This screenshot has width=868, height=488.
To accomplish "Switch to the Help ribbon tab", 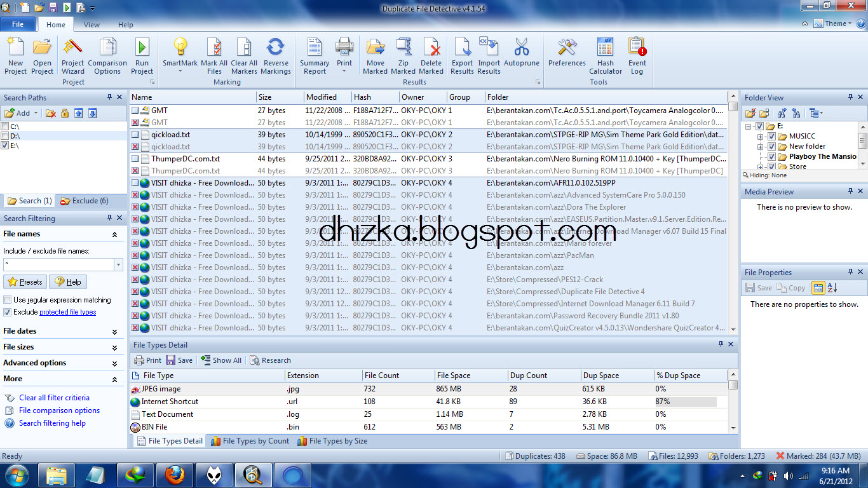I will [x=126, y=25].
